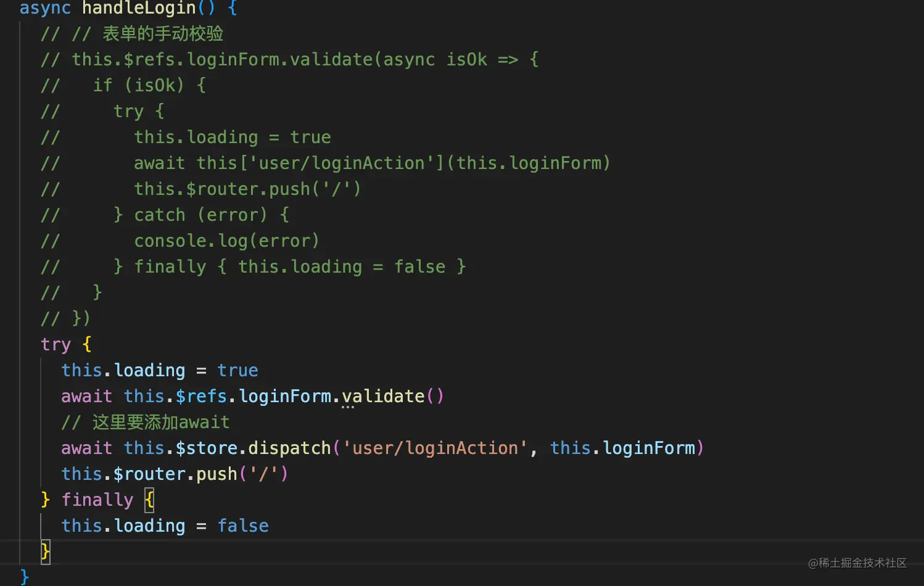Click 'loginForm' argument in the dispatch call
Screen dimensions: 924x586
[x=649, y=448]
